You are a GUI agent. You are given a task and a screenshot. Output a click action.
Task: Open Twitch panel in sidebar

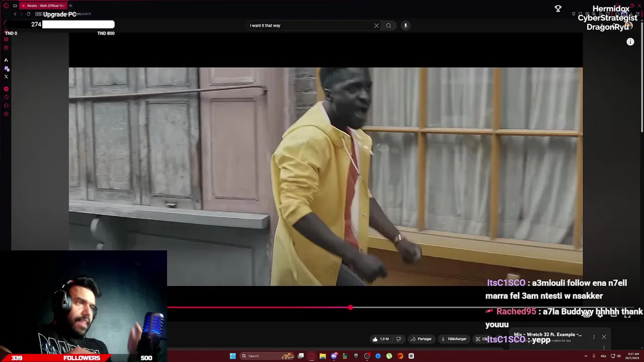point(6,68)
